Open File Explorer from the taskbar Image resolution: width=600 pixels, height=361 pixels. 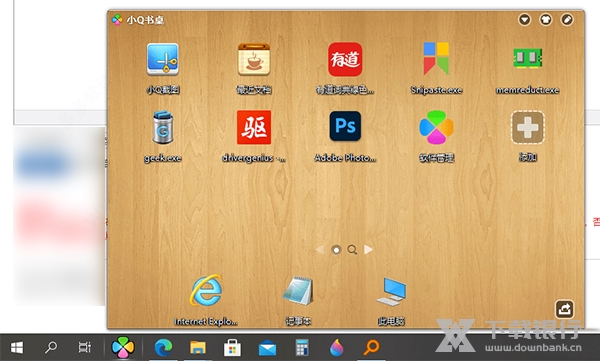pyautogui.click(x=198, y=348)
